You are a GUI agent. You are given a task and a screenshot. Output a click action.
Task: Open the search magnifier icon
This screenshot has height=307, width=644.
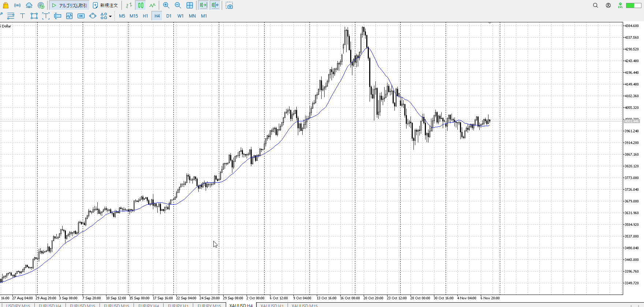[x=595, y=5]
